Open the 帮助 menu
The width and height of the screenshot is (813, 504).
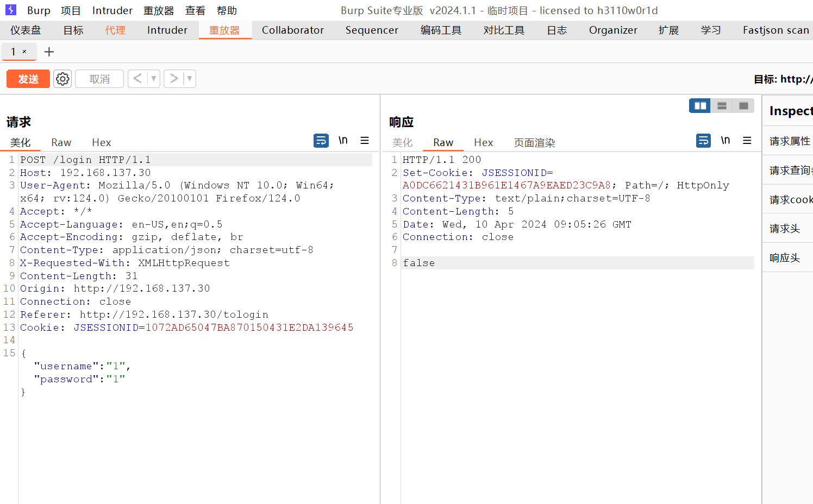[227, 10]
